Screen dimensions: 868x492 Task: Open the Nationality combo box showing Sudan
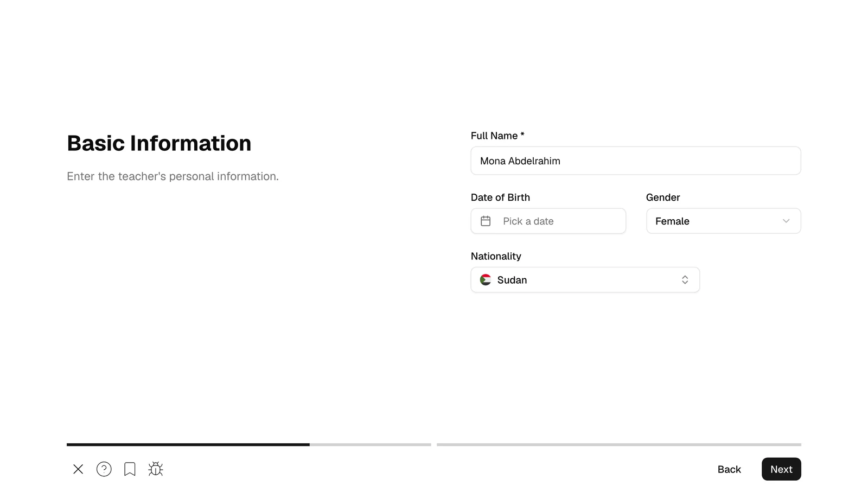585,280
